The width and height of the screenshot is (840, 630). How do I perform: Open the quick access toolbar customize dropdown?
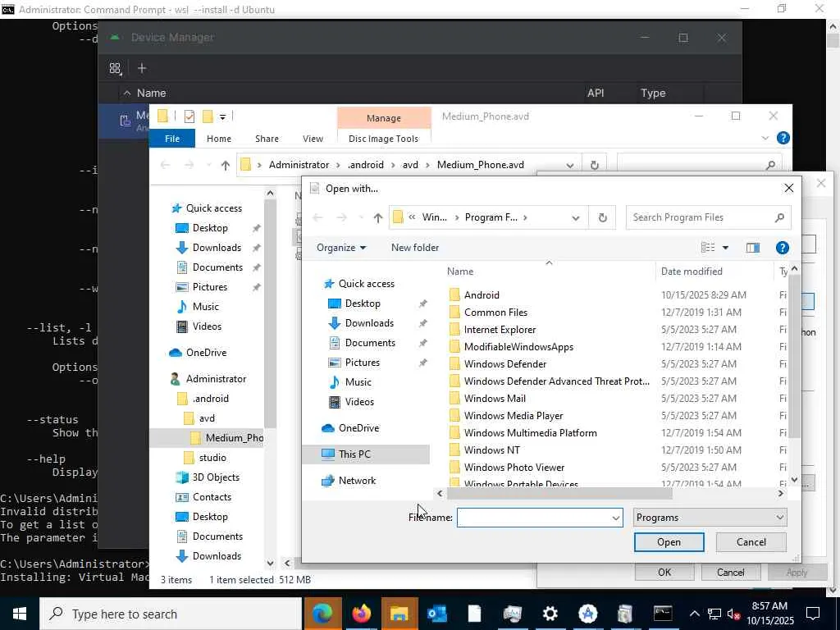(222, 116)
